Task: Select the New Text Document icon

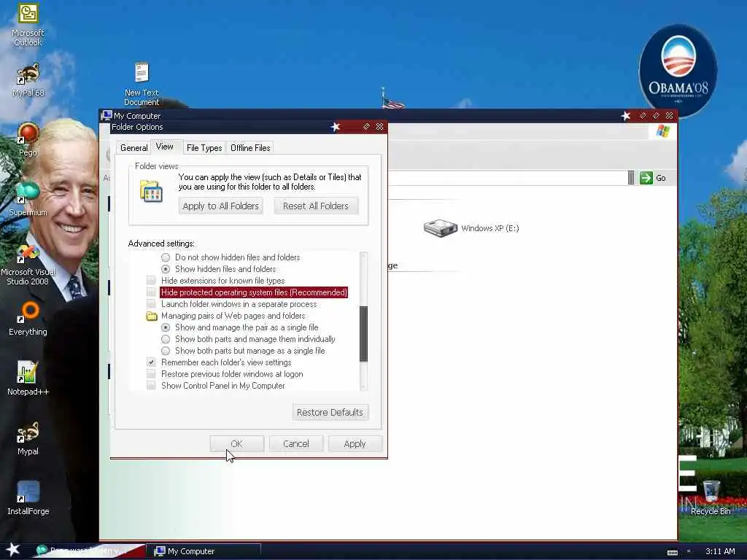Action: [x=142, y=84]
